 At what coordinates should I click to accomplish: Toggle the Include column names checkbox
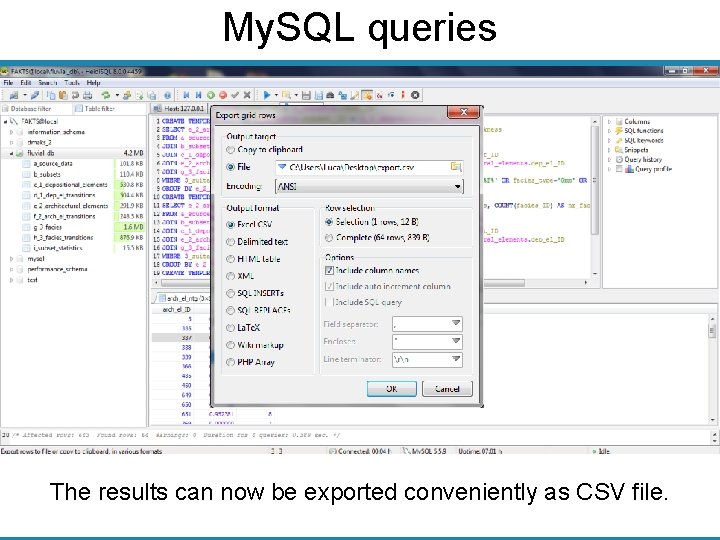pos(329,270)
